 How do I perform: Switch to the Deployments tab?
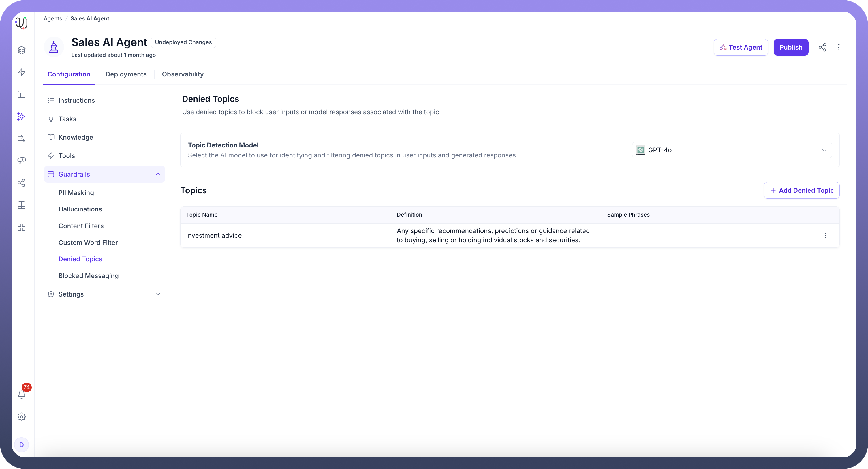point(126,74)
